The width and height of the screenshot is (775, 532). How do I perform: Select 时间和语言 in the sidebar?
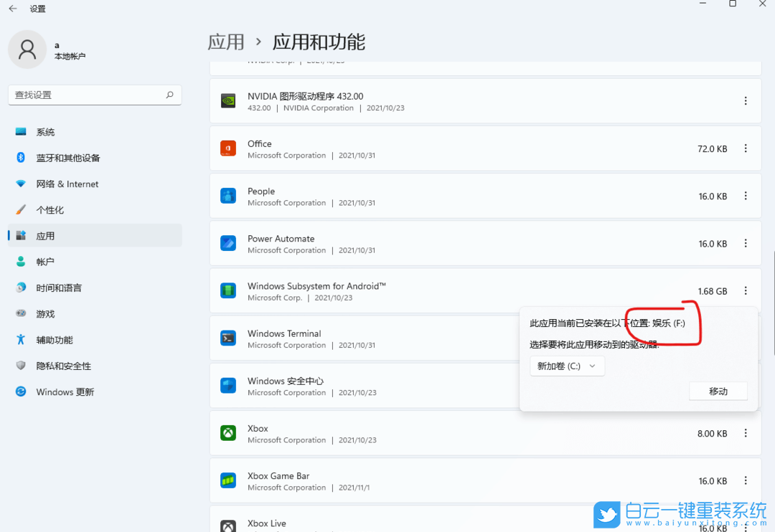(62, 287)
